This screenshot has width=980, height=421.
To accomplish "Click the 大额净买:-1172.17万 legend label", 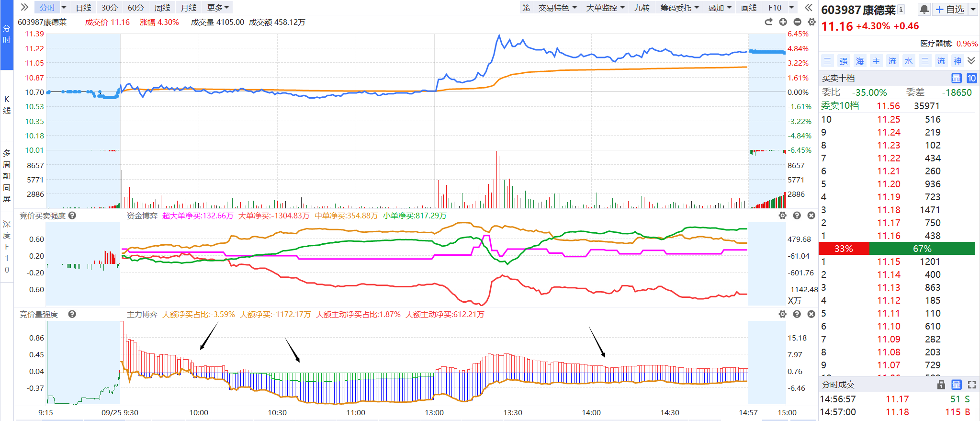I will pyautogui.click(x=275, y=314).
